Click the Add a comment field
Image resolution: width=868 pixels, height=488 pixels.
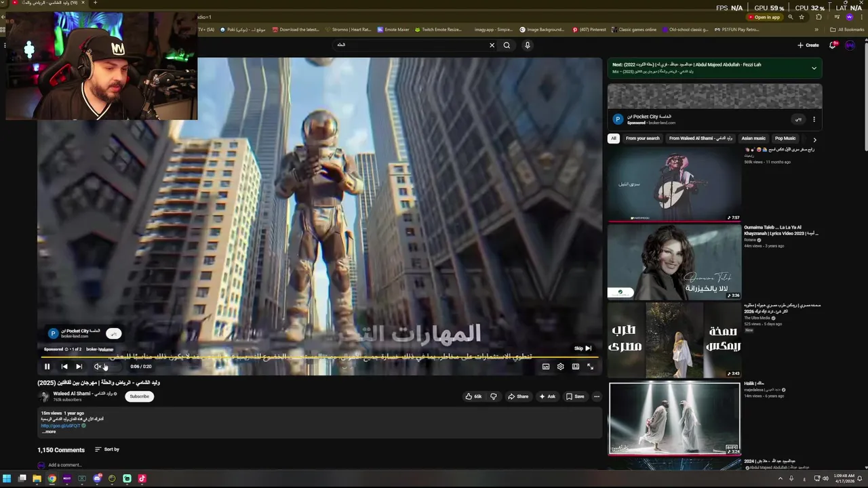[65, 465]
